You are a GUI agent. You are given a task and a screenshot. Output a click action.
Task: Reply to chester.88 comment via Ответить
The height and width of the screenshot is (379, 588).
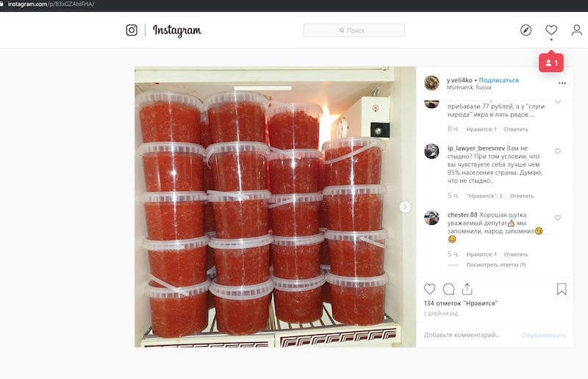(x=516, y=255)
